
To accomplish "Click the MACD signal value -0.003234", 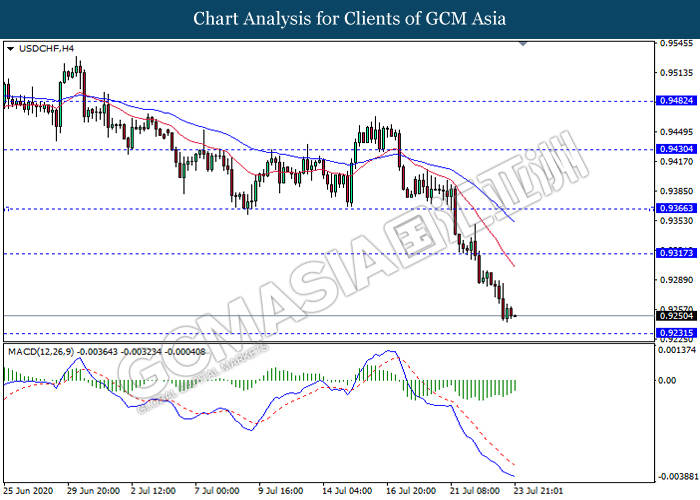I will point(142,352).
